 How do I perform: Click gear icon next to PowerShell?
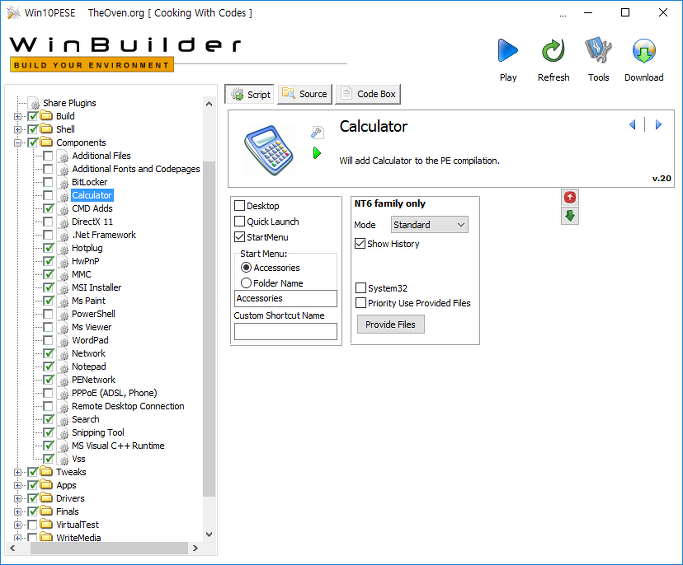(x=64, y=314)
